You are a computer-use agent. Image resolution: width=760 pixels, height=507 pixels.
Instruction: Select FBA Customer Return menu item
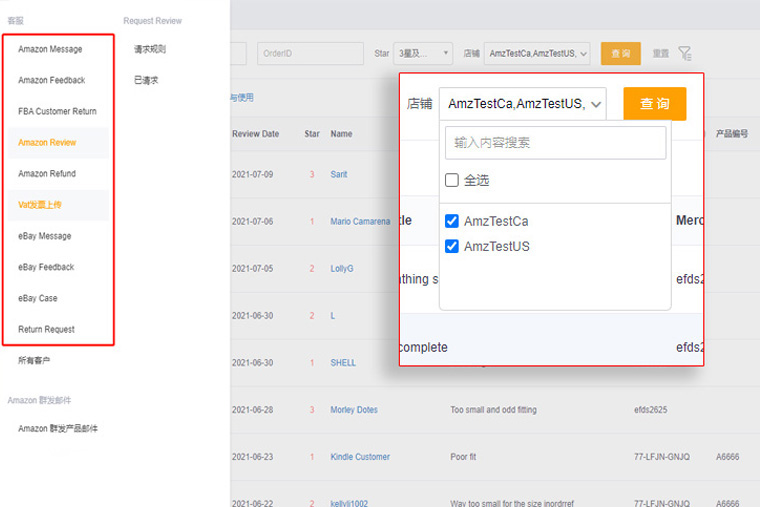[x=57, y=111]
